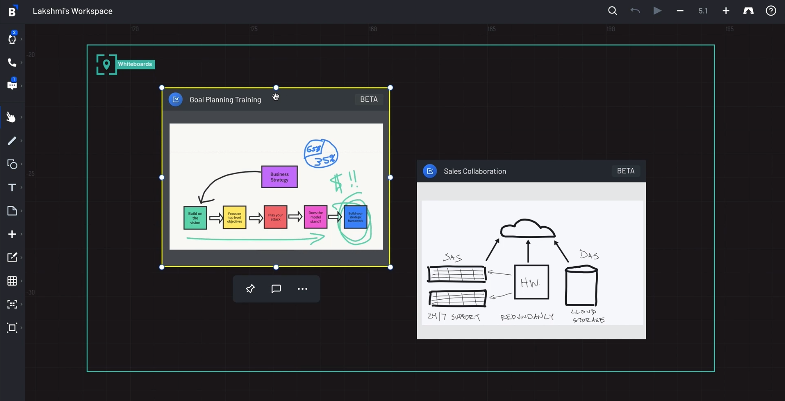785x401 pixels.
Task: Select the grid table tool
Action: click(12, 281)
